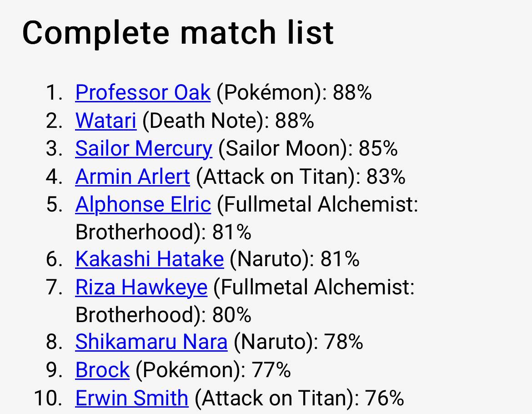Open the Riza Hawkeye link
This screenshot has width=532, height=414.
coord(141,287)
